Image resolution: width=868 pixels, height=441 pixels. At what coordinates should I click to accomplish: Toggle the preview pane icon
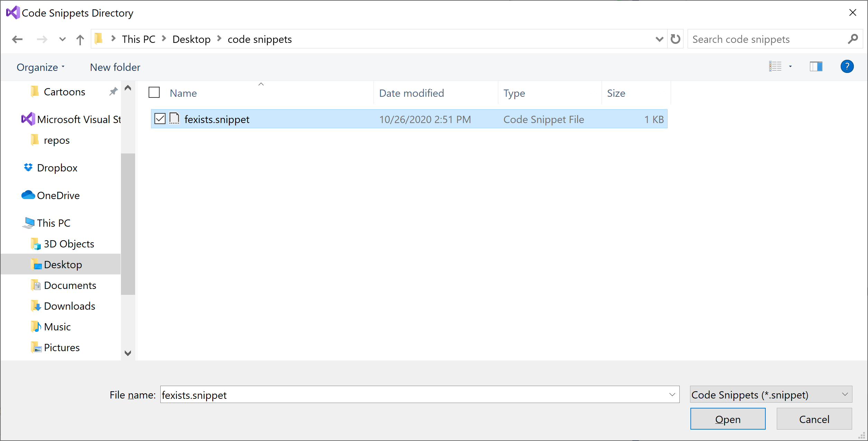coord(816,66)
